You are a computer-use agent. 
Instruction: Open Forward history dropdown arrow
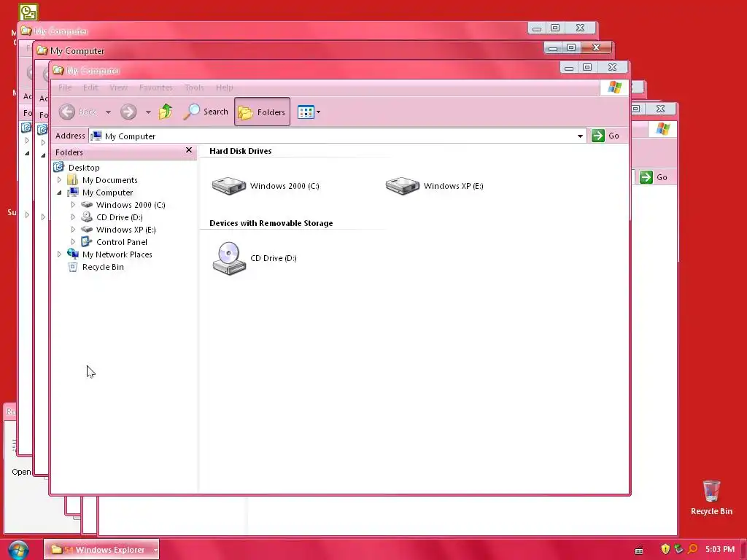(x=148, y=112)
